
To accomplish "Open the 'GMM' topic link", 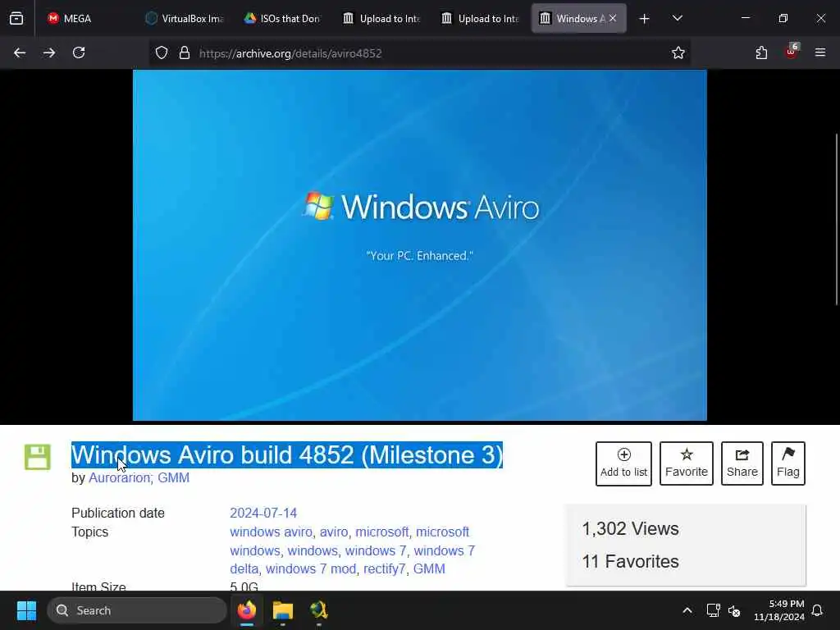I will [x=429, y=568].
